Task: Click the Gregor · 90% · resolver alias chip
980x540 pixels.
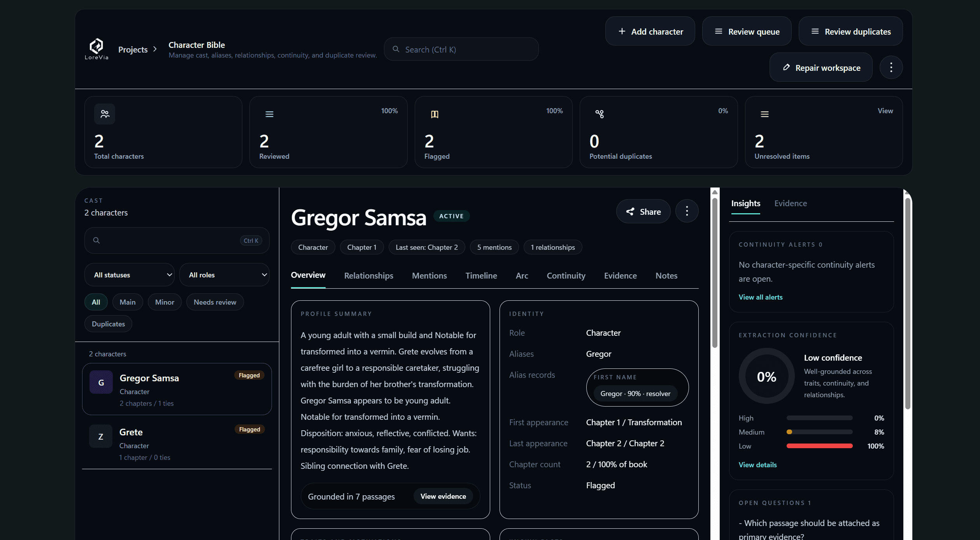Action: coord(635,393)
